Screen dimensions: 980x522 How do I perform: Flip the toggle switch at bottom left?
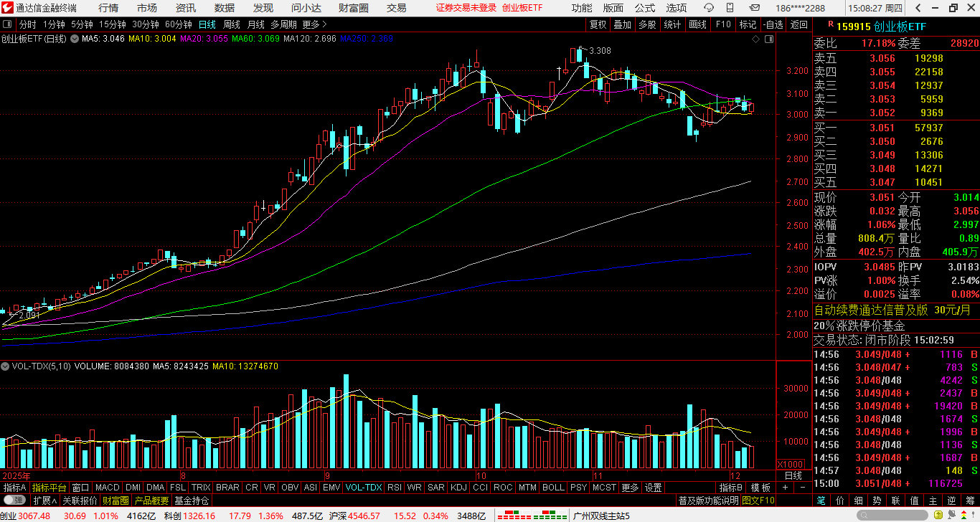pyautogui.click(x=14, y=500)
